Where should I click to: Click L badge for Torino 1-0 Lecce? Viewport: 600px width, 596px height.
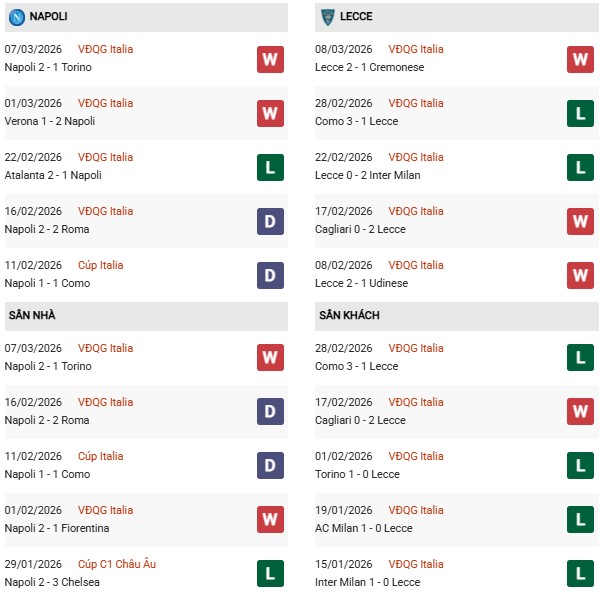point(580,466)
